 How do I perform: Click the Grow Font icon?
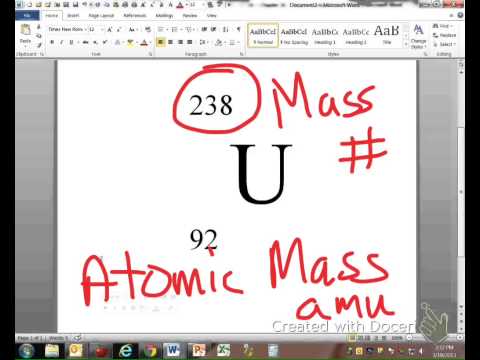(x=110, y=30)
